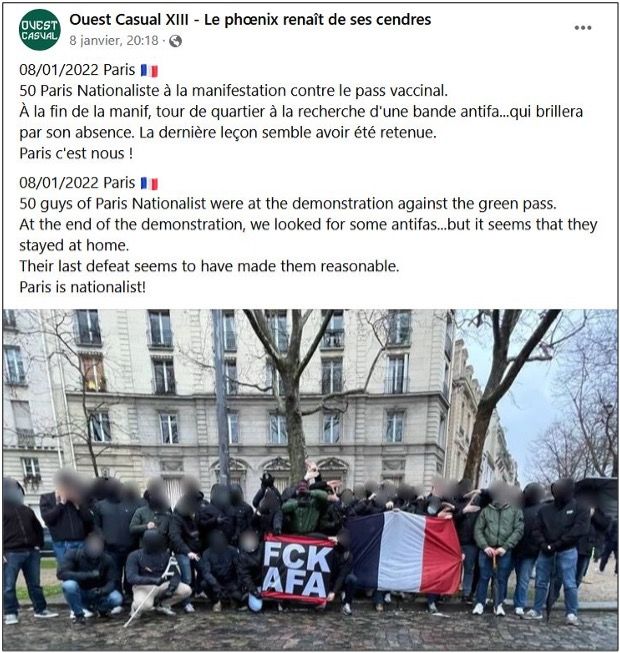620x653 pixels.
Task: Click the French flag emoji in the English paragraph
Action: coord(149,183)
